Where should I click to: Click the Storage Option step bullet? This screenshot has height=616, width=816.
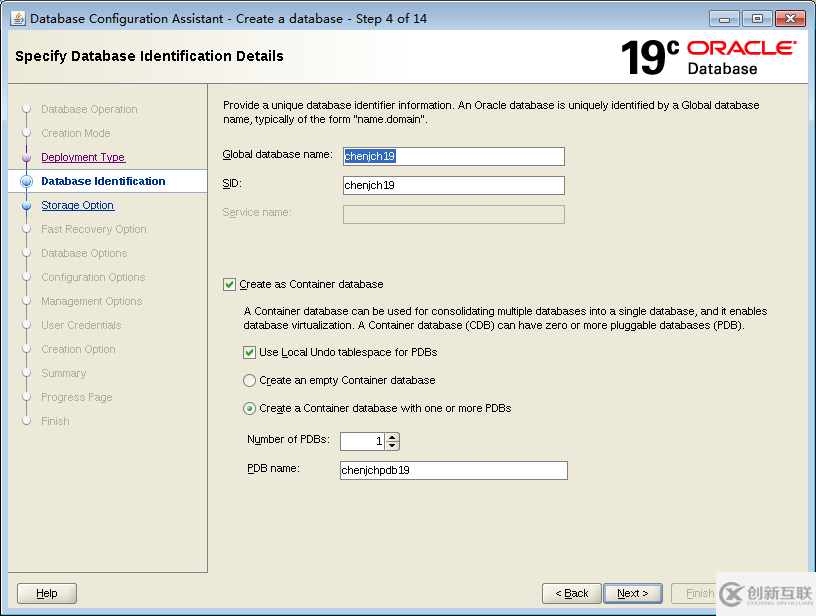(x=27, y=206)
